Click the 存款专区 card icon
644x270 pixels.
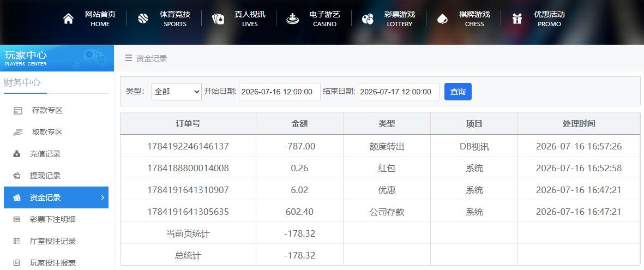point(17,111)
